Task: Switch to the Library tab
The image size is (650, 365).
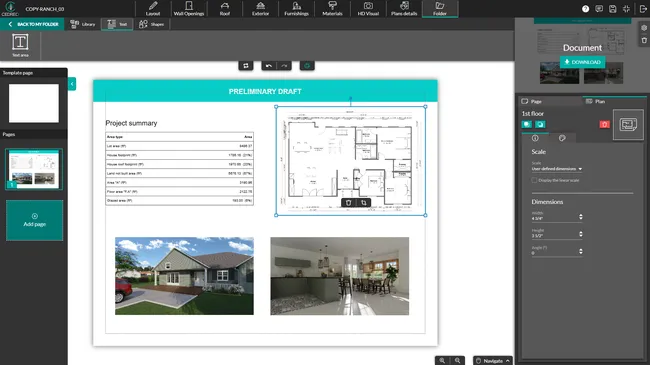Action: point(82,24)
